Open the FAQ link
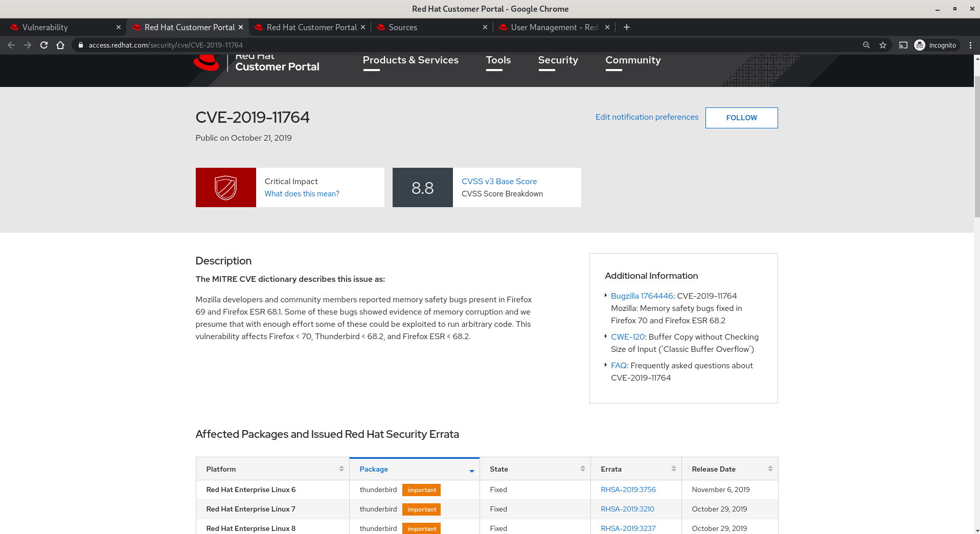Screen dimensions: 980x534 [x=619, y=366]
